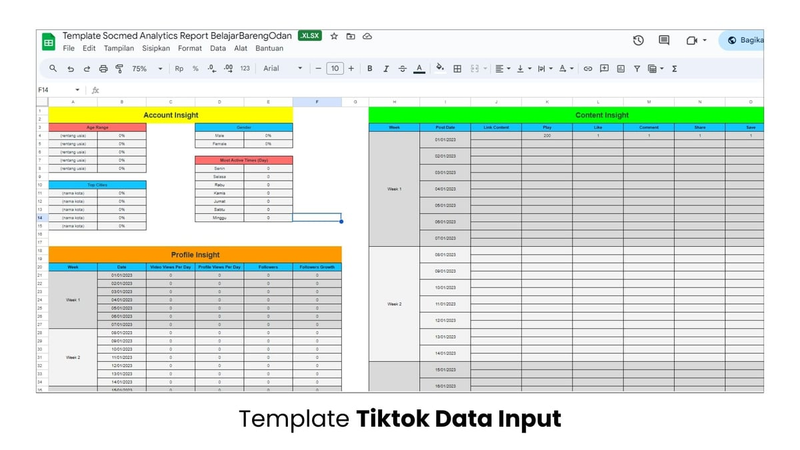Undo the last action
This screenshot has height=450, width=800.
click(x=70, y=68)
